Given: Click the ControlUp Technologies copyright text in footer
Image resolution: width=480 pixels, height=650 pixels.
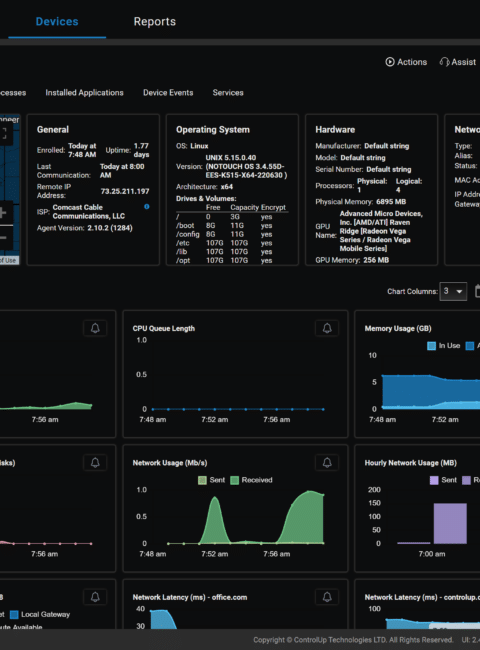Looking at the screenshot, I should tap(353, 640).
